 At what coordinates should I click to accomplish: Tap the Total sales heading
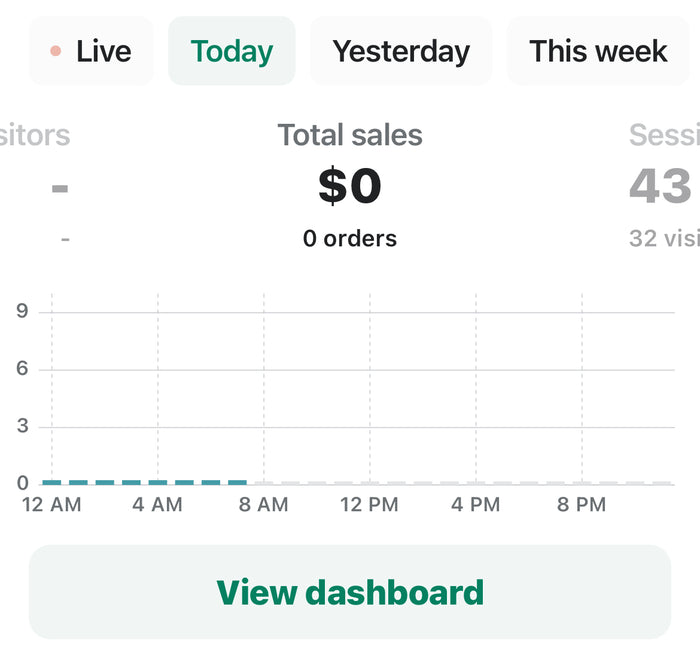tap(350, 135)
